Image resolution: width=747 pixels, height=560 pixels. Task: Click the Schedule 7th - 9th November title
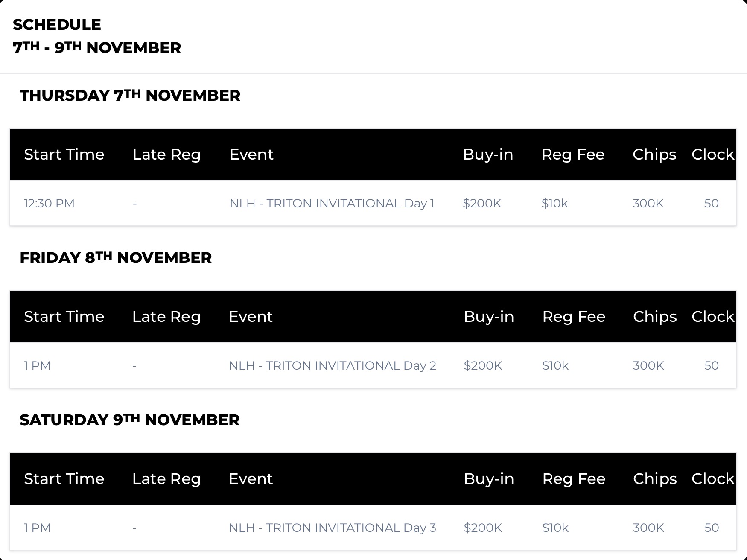(97, 36)
